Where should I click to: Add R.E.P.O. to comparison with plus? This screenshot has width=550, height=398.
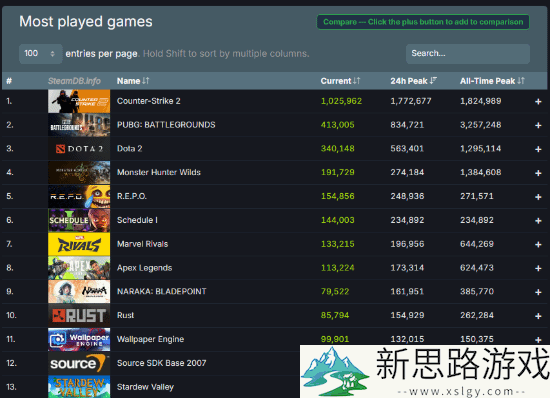tap(538, 197)
